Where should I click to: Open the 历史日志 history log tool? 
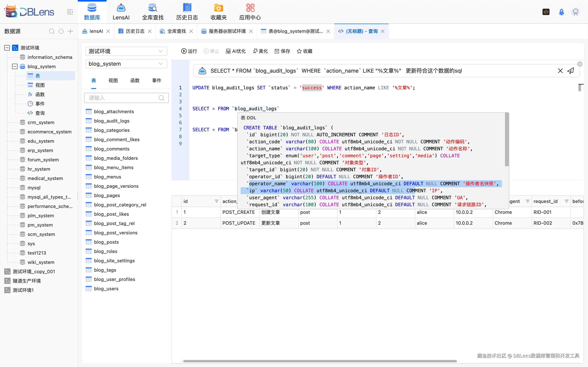pos(187,11)
